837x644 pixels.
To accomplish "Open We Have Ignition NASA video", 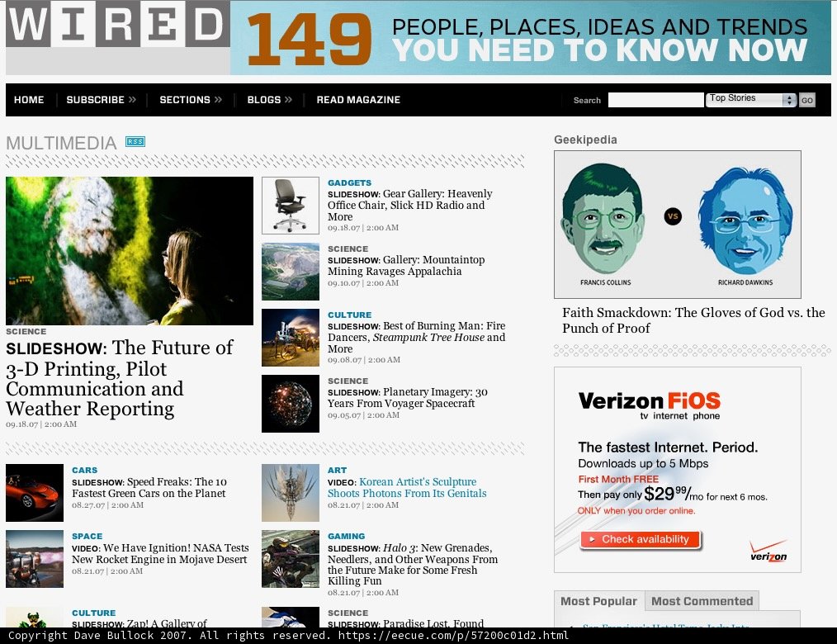I will tap(160, 554).
